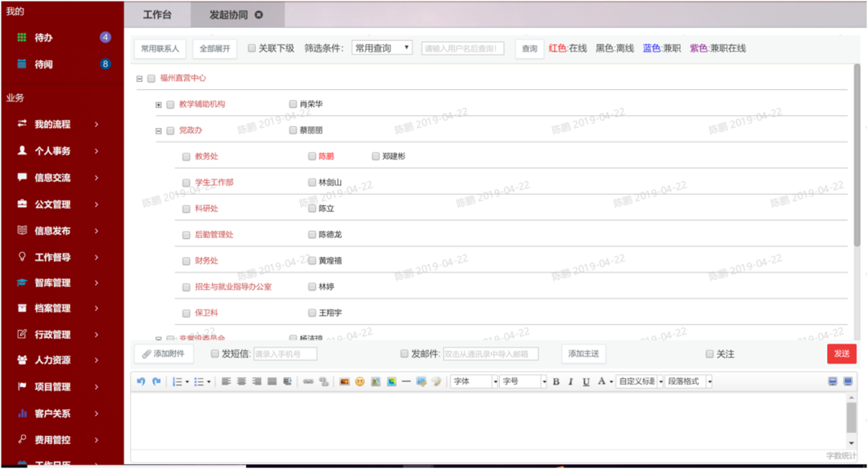This screenshot has height=469, width=868.
Task: Collapse the 福州直营中心 tree node
Action: [140, 79]
